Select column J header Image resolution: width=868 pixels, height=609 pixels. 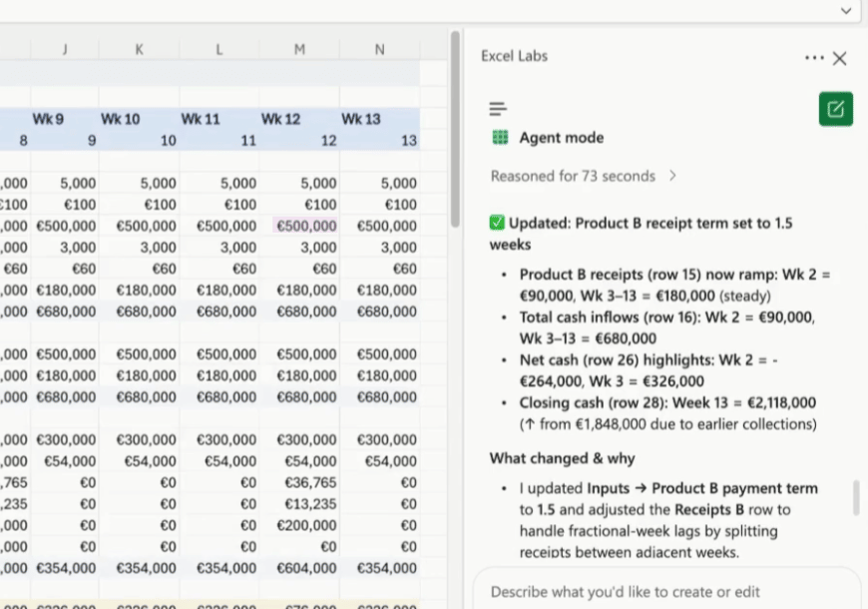[x=65, y=49]
